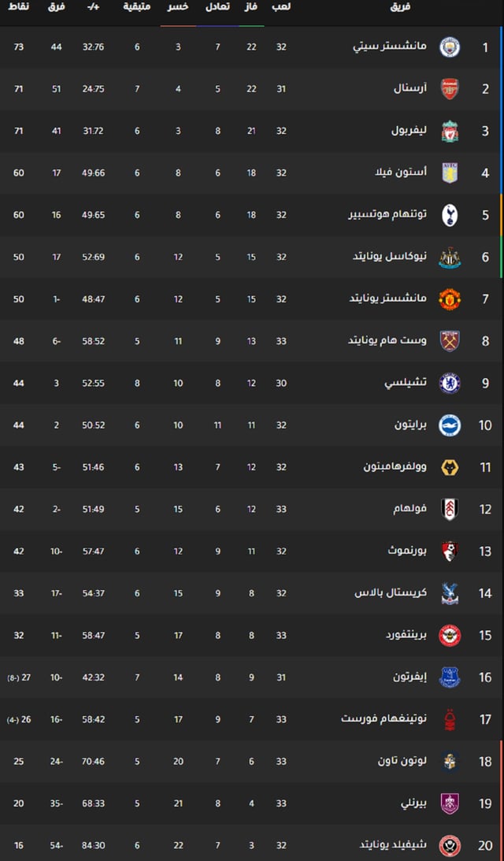504x861 pixels.
Task: Open the برايتون team name link
Action: (410, 425)
